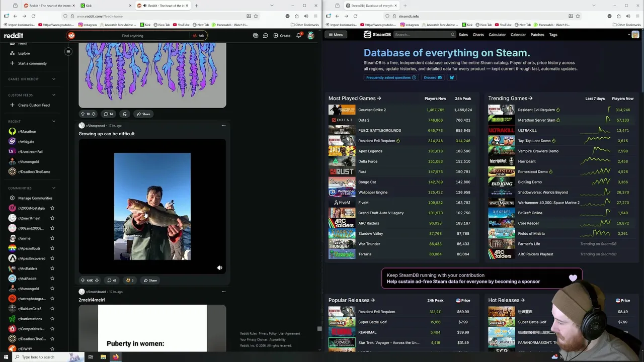644x362 pixels.
Task: Switch to the Kick browser tab
Action: (x=105, y=6)
